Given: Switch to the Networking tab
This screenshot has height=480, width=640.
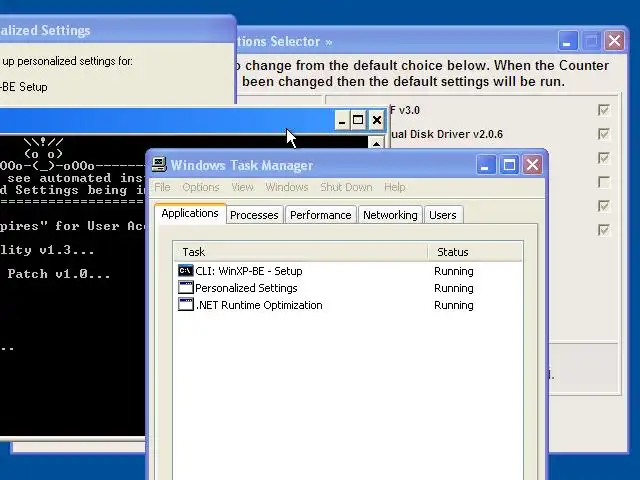Looking at the screenshot, I should pos(390,215).
